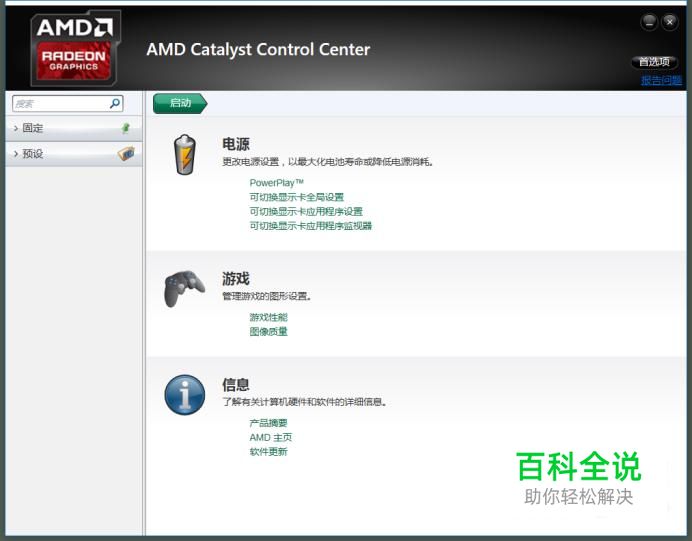692x541 pixels.
Task: Click the green pin icon beside 固定
Action: (x=126, y=128)
